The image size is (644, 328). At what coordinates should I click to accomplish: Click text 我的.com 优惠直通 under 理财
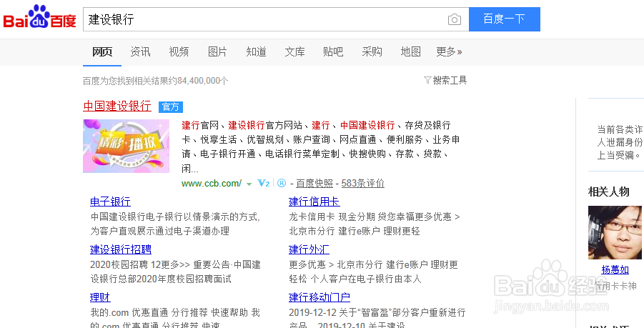(129, 312)
